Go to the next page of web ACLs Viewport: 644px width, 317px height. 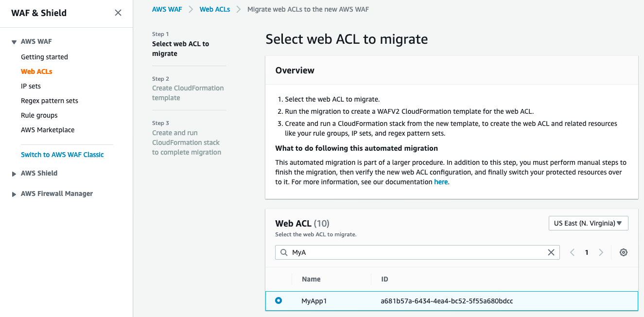(x=601, y=252)
